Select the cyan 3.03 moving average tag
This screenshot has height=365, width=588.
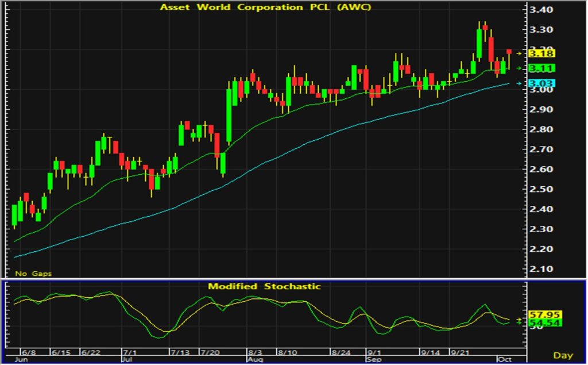click(541, 83)
